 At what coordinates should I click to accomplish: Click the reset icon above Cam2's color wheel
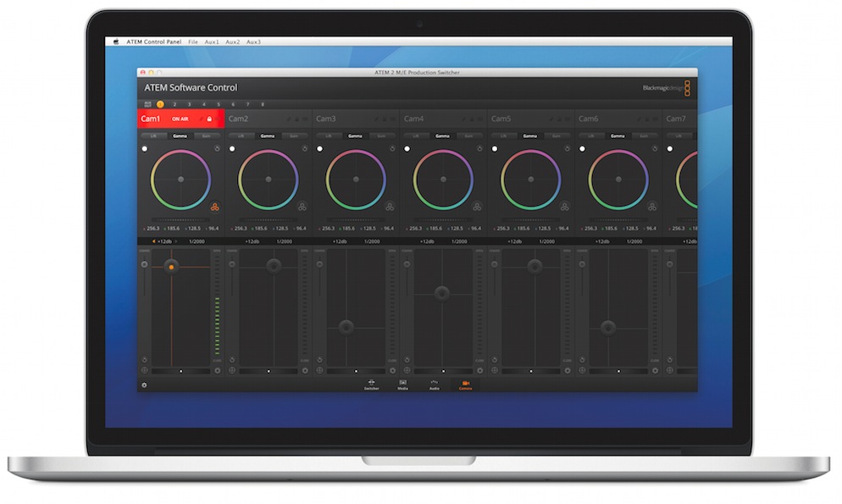click(304, 147)
